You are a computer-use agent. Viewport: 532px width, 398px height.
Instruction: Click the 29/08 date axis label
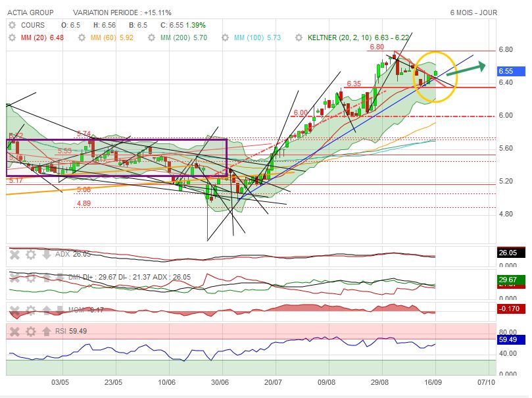click(379, 382)
